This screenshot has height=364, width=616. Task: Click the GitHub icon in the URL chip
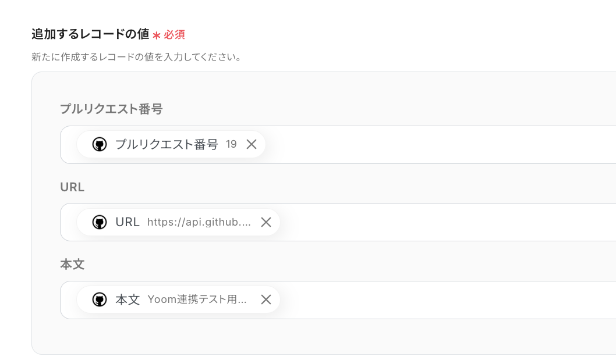pos(100,222)
